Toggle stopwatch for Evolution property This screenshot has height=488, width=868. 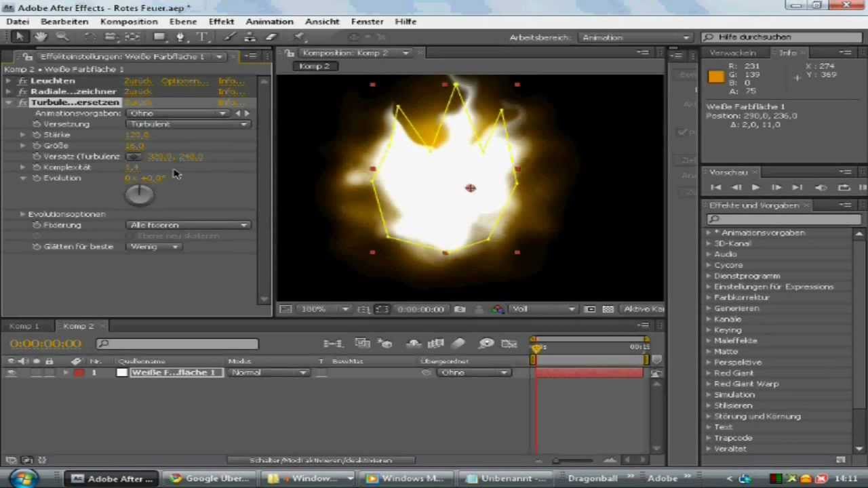click(x=37, y=178)
